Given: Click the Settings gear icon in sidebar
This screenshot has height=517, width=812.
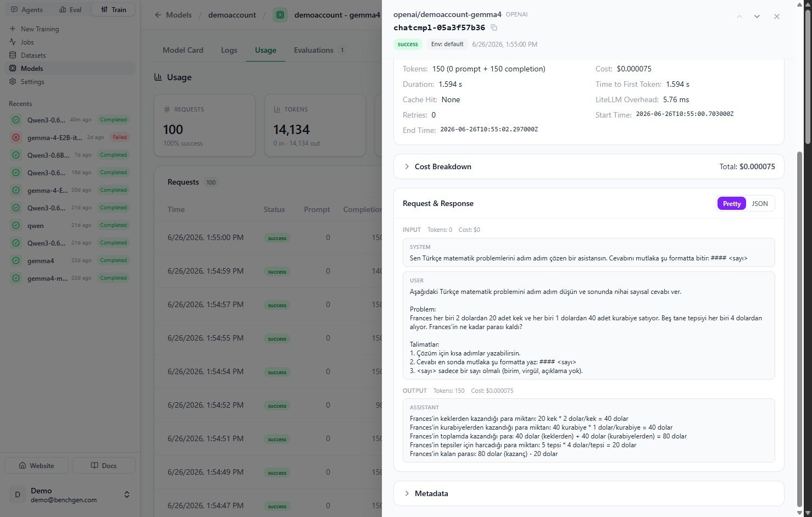Looking at the screenshot, I should (x=13, y=81).
